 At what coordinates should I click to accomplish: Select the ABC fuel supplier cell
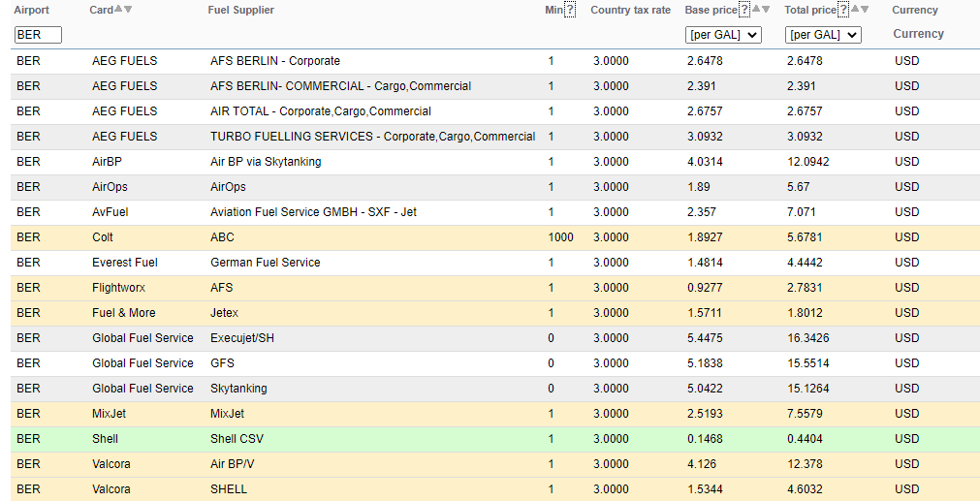(x=222, y=237)
